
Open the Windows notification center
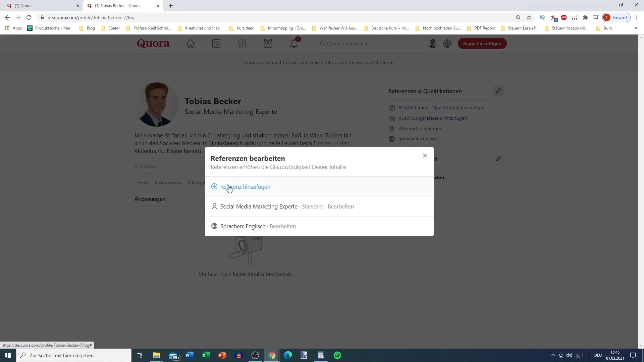click(x=633, y=355)
